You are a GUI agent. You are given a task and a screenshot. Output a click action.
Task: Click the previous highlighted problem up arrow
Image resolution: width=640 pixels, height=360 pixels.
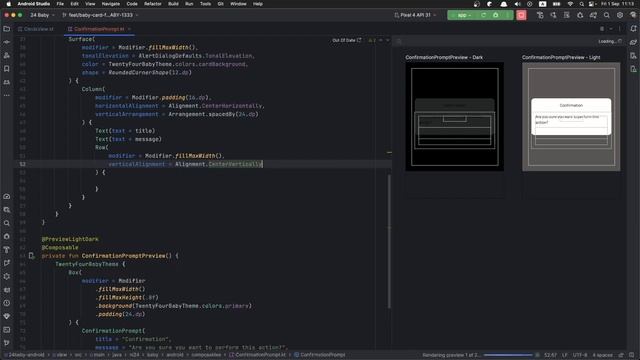tap(381, 40)
